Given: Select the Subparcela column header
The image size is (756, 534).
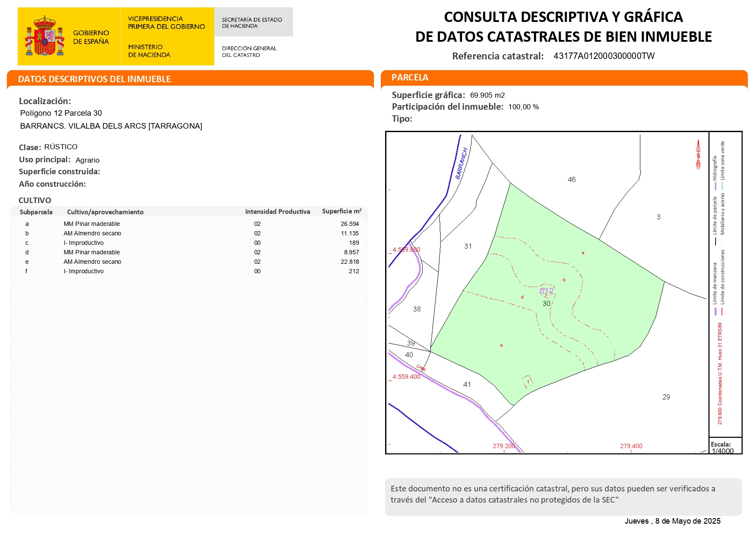Looking at the screenshot, I should [36, 212].
